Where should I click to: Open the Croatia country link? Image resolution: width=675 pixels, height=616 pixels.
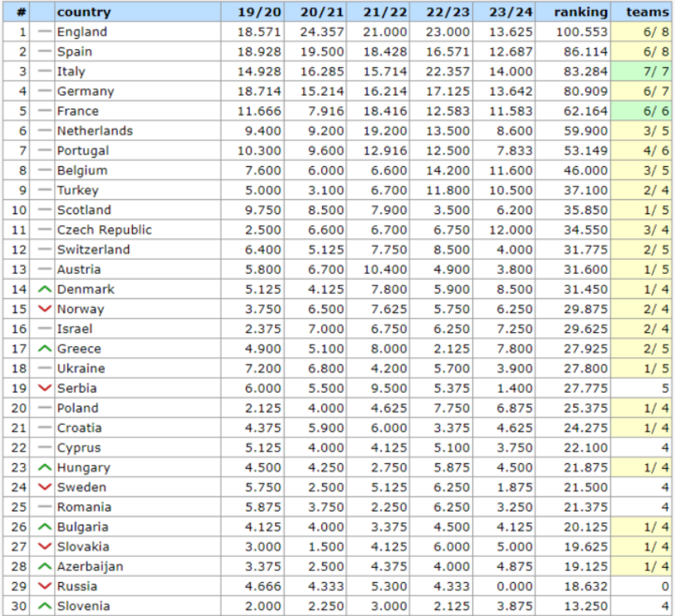pos(80,428)
